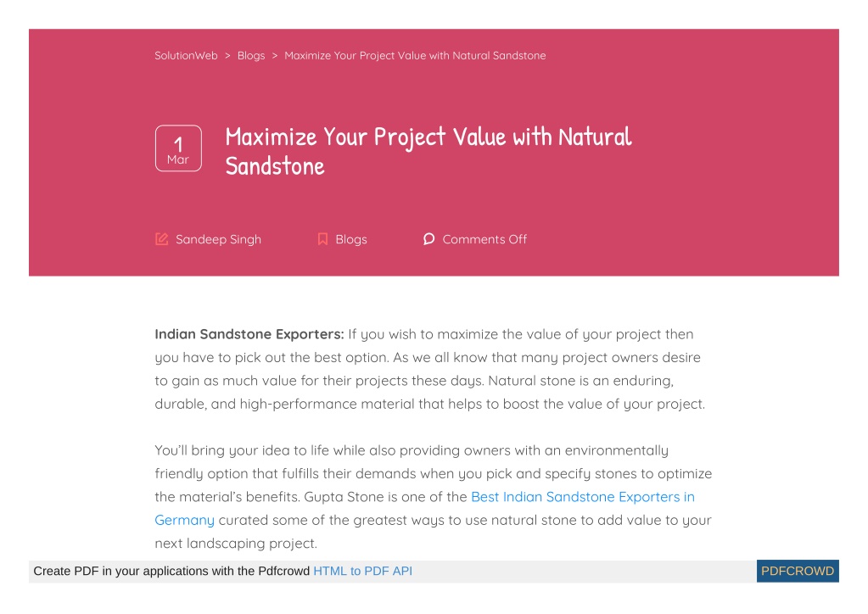Click the Germany link text
Screen dimensions: 868x614
(184, 520)
